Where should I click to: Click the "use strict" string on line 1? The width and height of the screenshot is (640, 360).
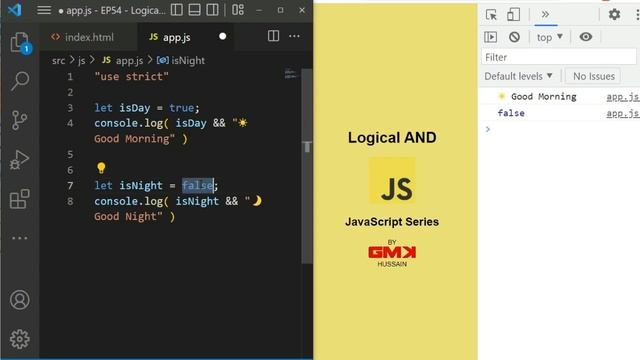[131, 76]
